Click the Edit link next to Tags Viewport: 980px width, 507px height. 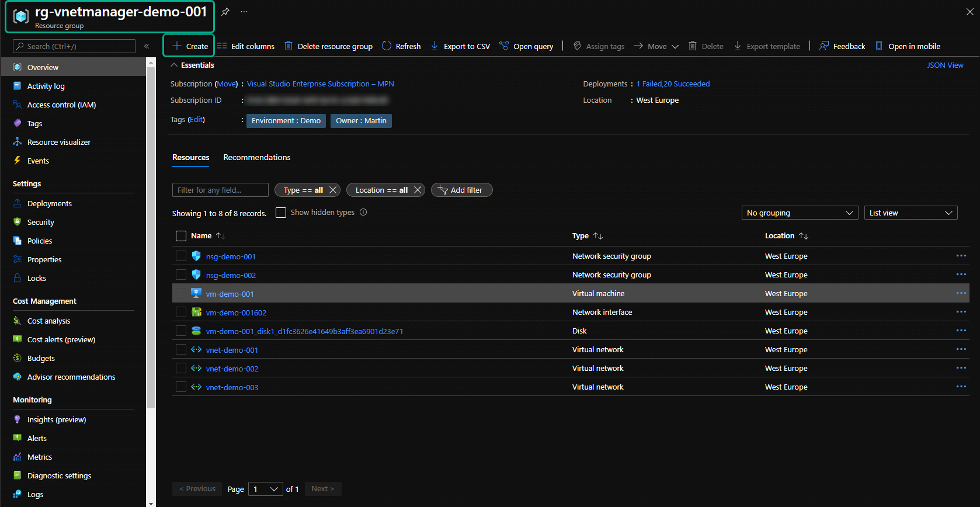point(196,120)
